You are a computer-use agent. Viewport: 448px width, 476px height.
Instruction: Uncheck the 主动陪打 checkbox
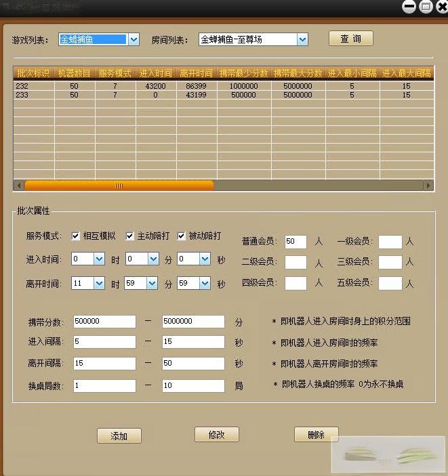click(x=130, y=236)
